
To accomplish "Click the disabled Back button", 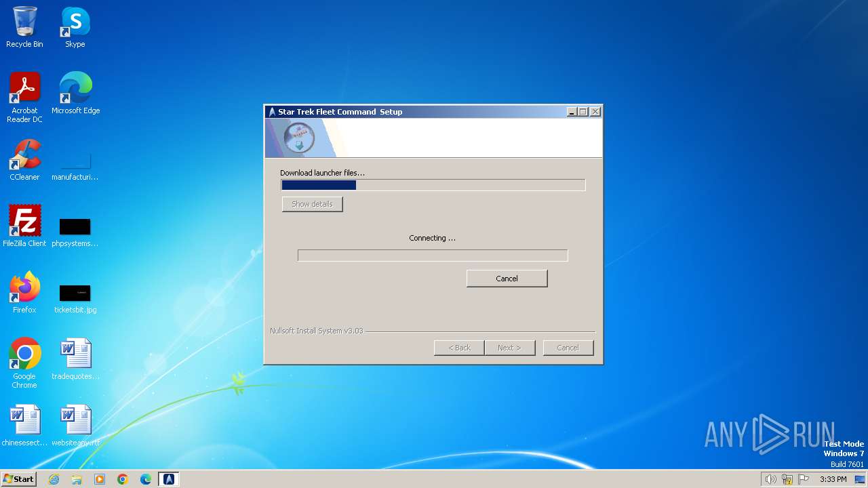I will [x=459, y=348].
